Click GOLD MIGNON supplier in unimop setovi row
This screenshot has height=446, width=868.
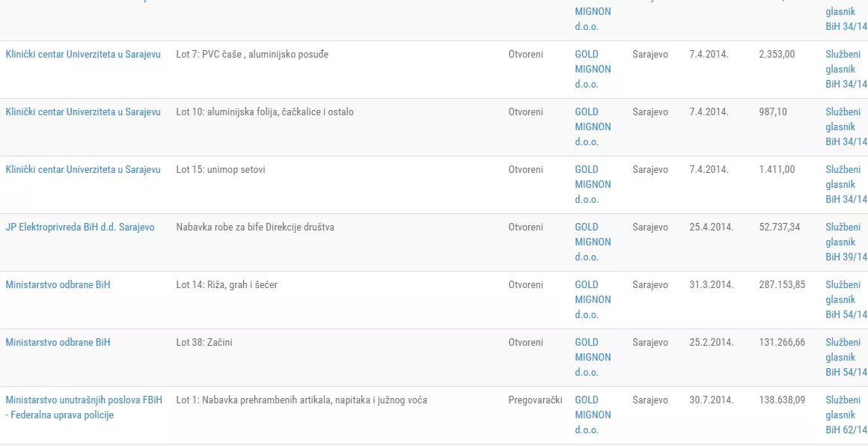(593, 184)
